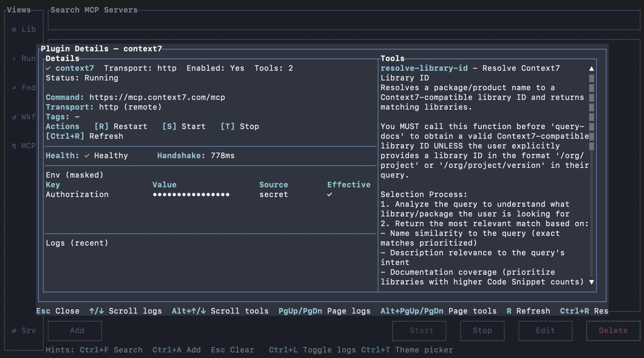This screenshot has width=644, height=358.
Task: Click the Delete button
Action: pyautogui.click(x=613, y=331)
